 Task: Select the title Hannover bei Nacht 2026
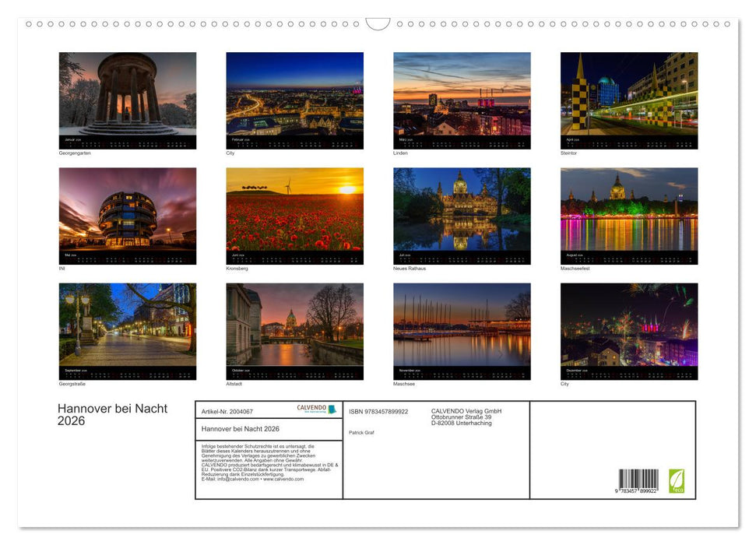[112, 414]
